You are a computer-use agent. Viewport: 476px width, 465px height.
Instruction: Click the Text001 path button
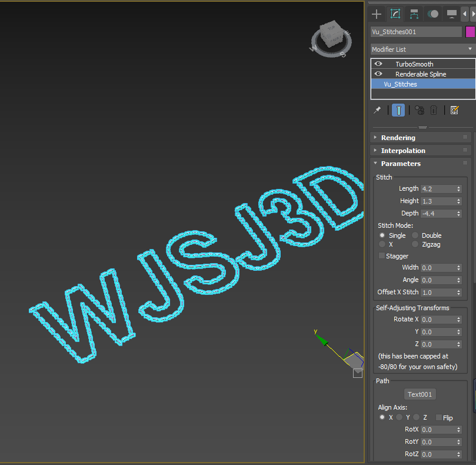420,394
